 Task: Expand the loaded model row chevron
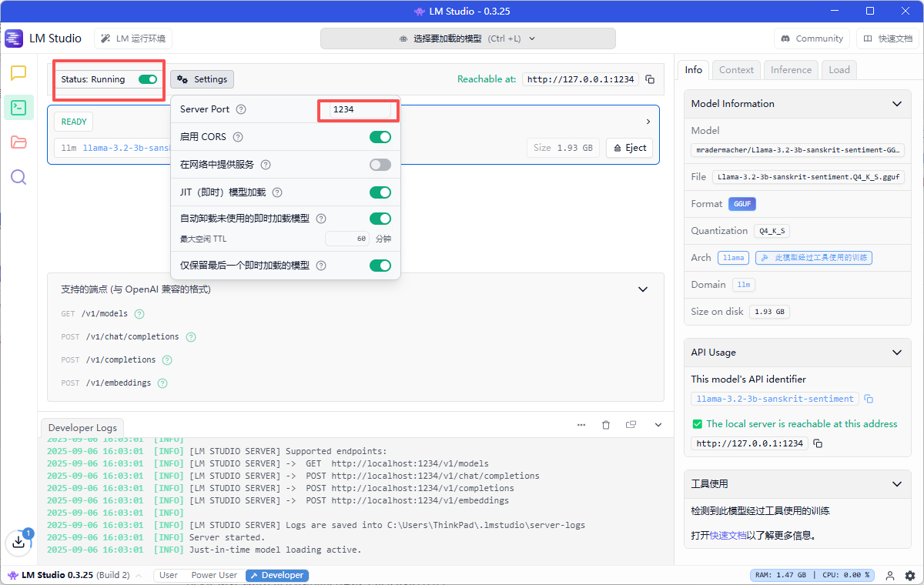click(x=648, y=122)
